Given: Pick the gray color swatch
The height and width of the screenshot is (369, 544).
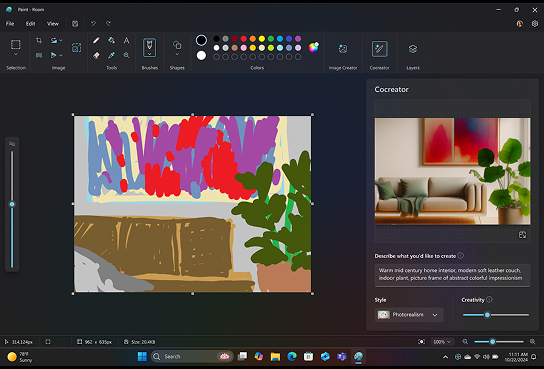Looking at the screenshot, I should [x=226, y=38].
